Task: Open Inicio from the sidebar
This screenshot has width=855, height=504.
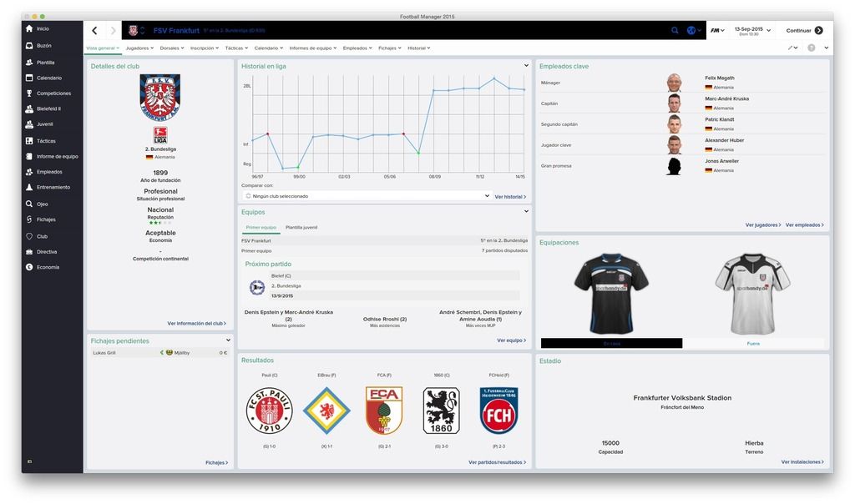Action: pos(38,28)
